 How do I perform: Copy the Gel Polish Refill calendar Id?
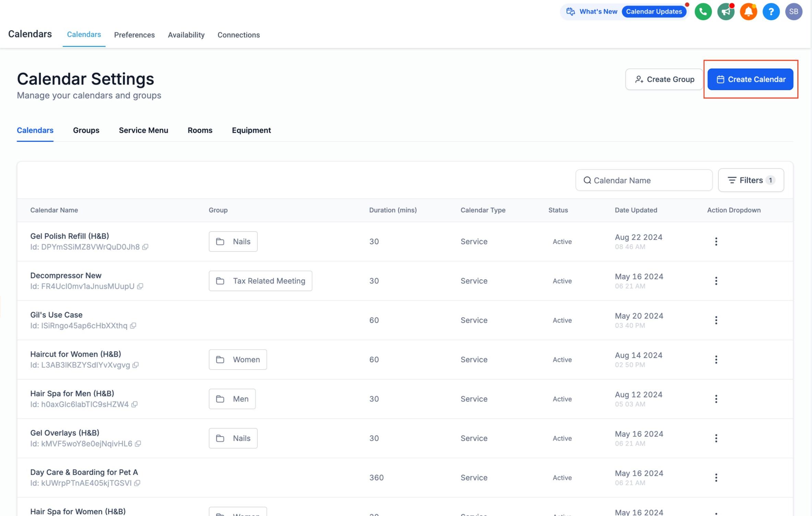pos(145,247)
